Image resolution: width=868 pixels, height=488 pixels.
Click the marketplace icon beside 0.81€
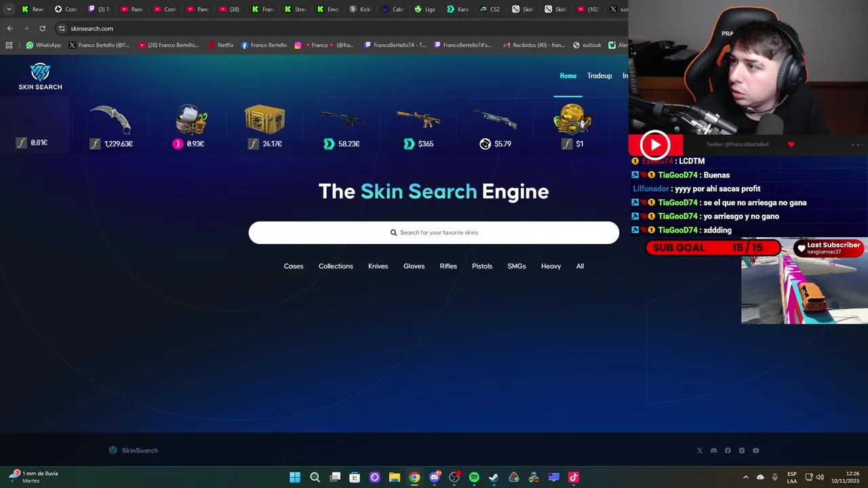(21, 143)
